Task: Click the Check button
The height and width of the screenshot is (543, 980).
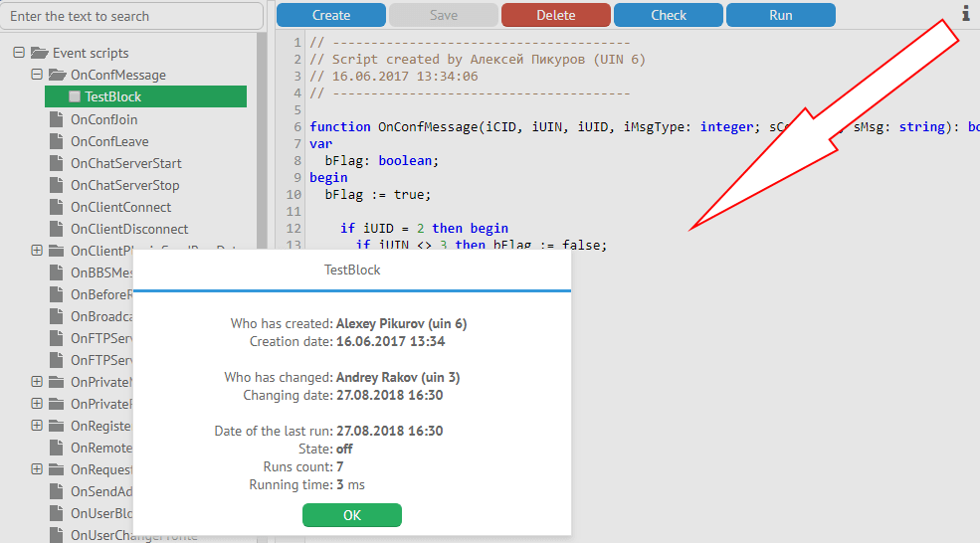Action: coord(668,15)
